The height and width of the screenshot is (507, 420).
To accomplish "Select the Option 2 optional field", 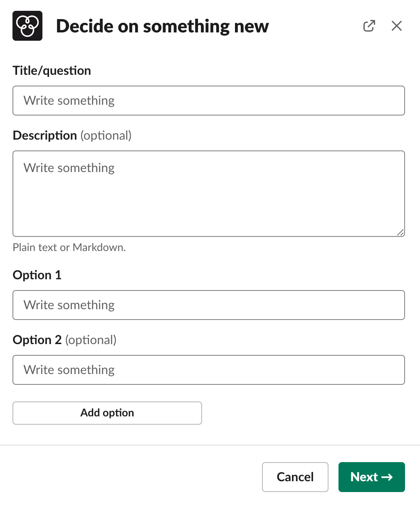I will 208,370.
